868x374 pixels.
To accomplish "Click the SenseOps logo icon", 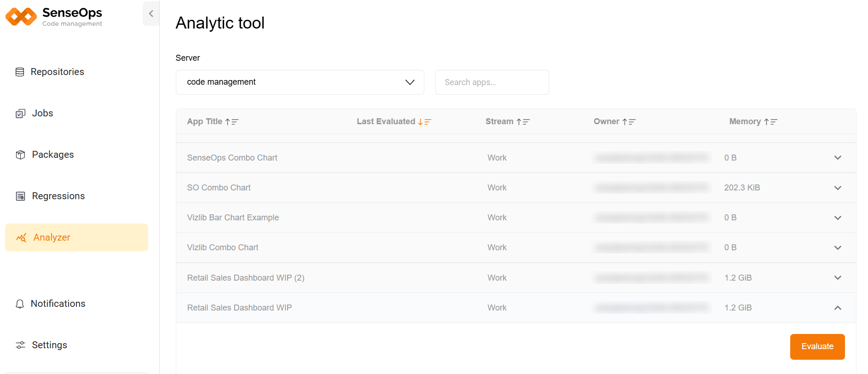I will point(21,17).
